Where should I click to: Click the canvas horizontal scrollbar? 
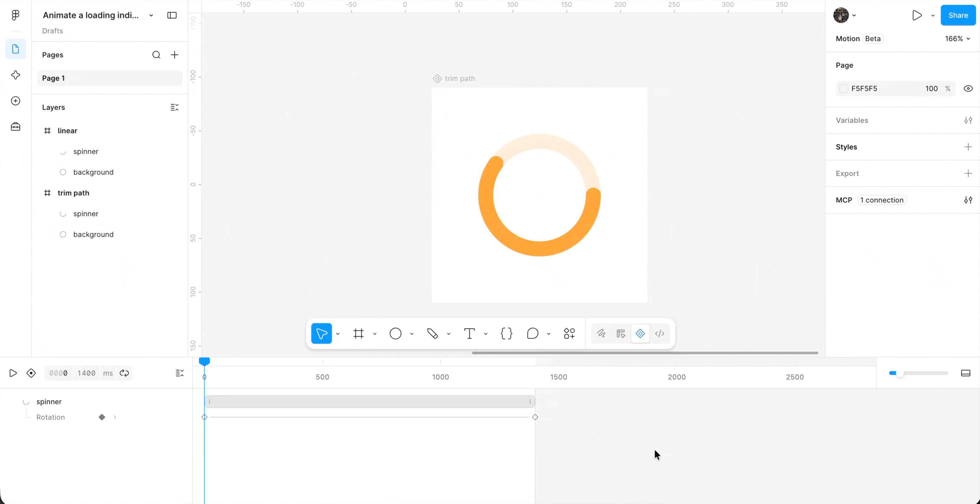point(645,353)
